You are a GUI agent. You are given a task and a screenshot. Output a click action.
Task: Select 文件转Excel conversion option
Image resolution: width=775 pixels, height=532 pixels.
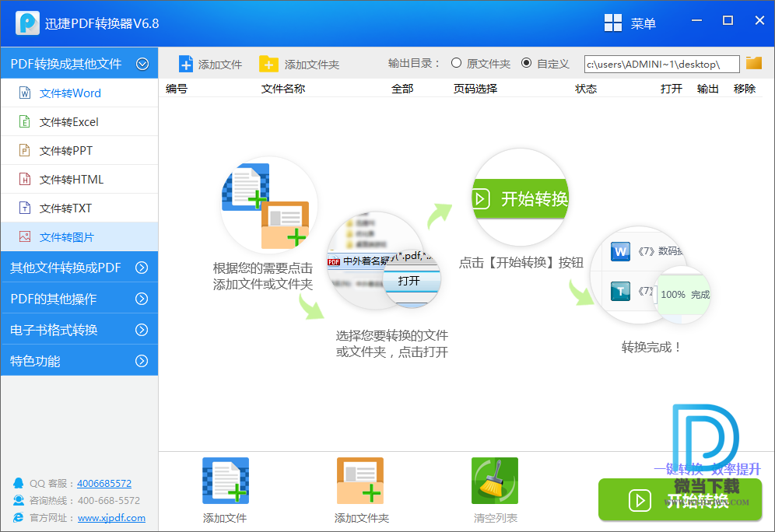click(79, 121)
